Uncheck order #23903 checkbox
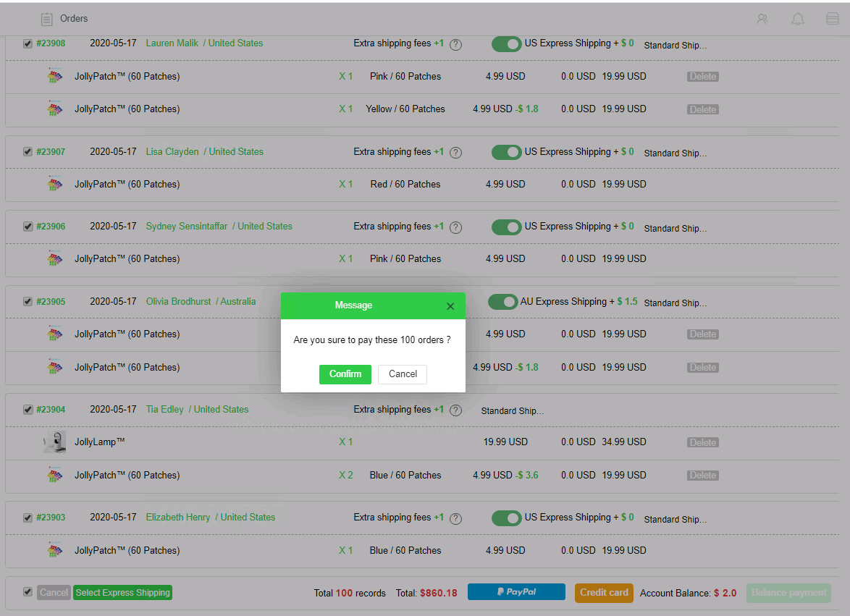Screen dimensions: 850x616 click(28, 518)
